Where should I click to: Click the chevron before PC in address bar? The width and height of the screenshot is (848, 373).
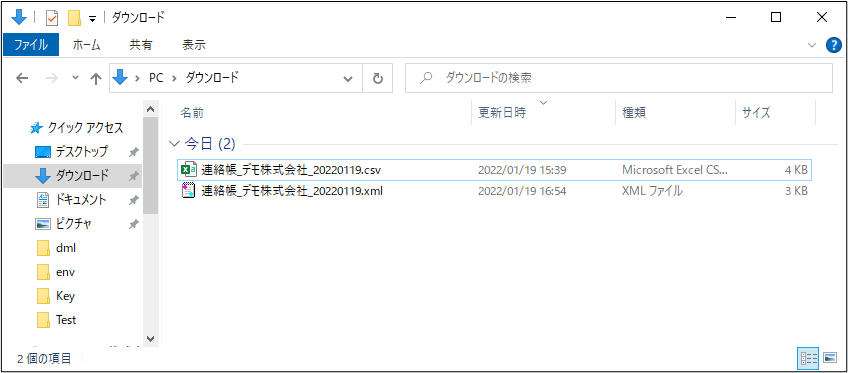(x=138, y=78)
